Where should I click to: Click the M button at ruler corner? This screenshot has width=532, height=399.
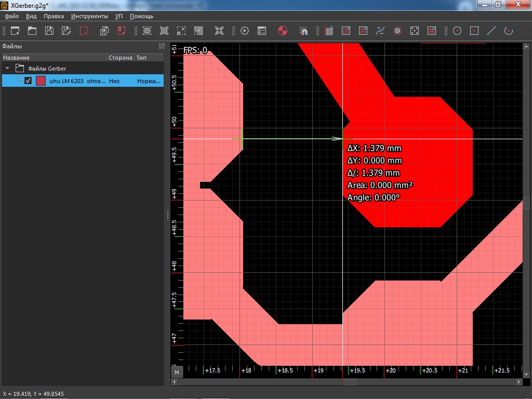pos(177,372)
